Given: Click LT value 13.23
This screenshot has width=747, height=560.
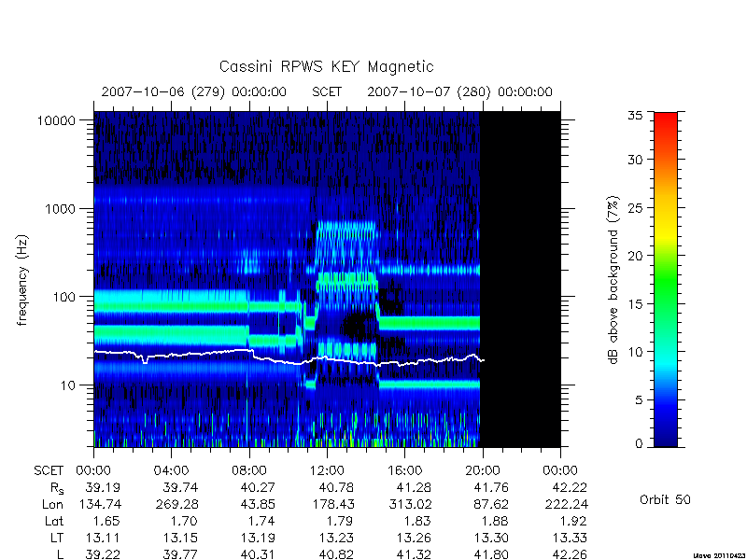Looking at the screenshot, I should 336,539.
